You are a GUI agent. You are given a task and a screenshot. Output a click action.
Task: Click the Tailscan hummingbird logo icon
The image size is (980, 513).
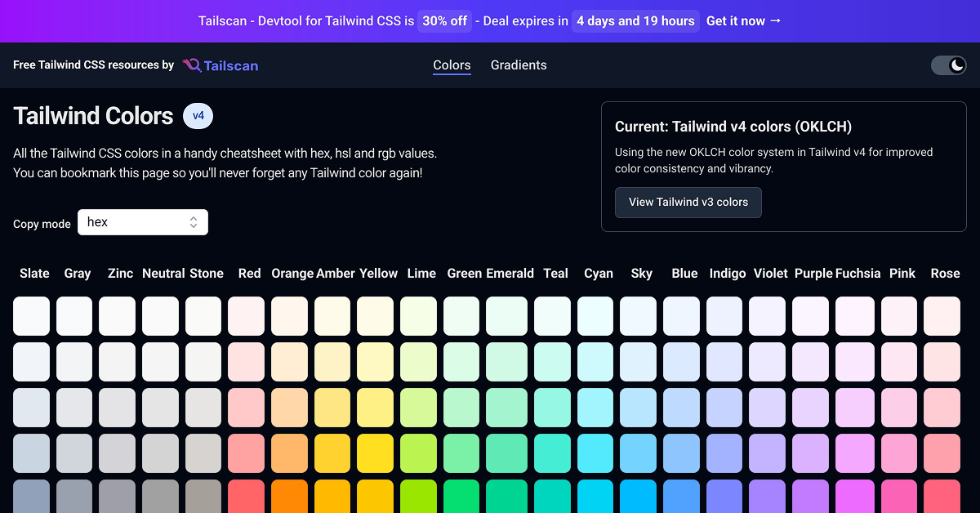(x=190, y=65)
